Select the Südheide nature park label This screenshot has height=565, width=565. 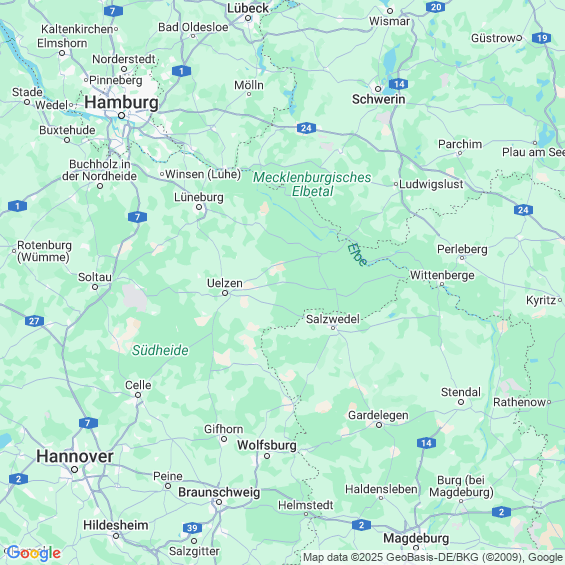(x=160, y=350)
